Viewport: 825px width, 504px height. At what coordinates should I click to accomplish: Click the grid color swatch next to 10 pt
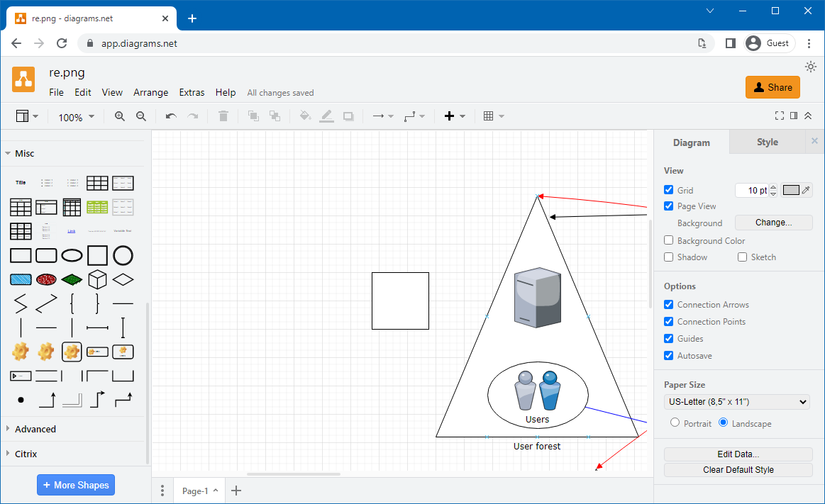[x=790, y=189]
